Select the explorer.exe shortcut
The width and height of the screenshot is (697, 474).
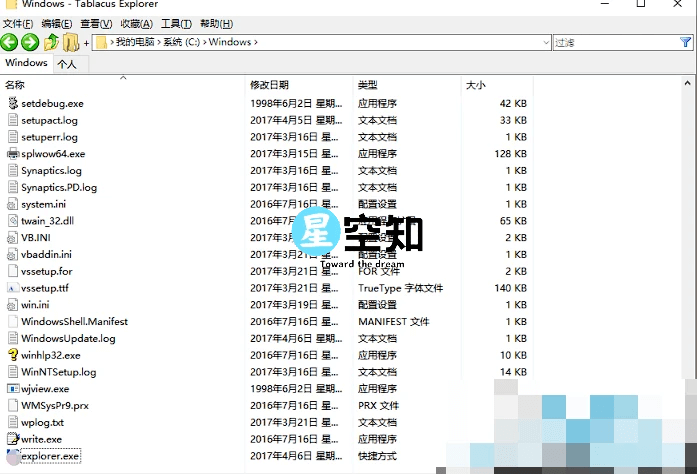pos(50,456)
